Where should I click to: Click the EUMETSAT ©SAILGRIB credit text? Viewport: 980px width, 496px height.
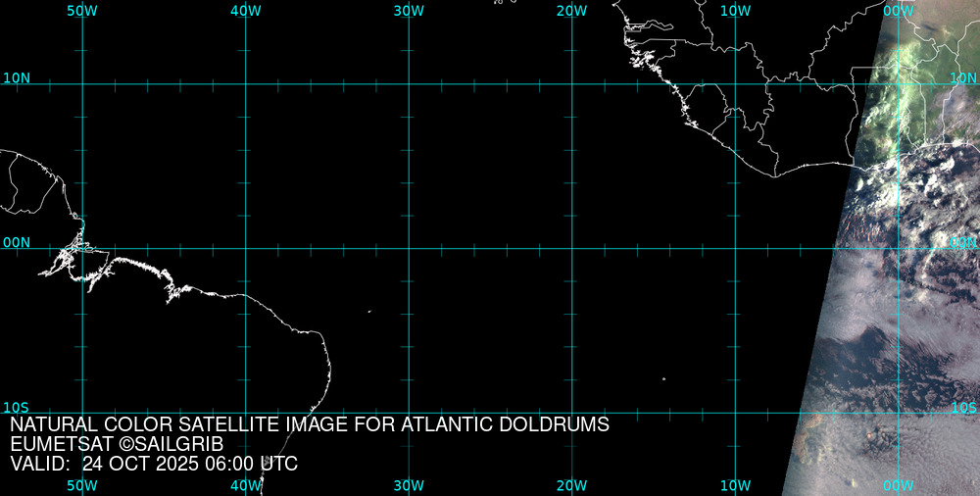pos(117,445)
